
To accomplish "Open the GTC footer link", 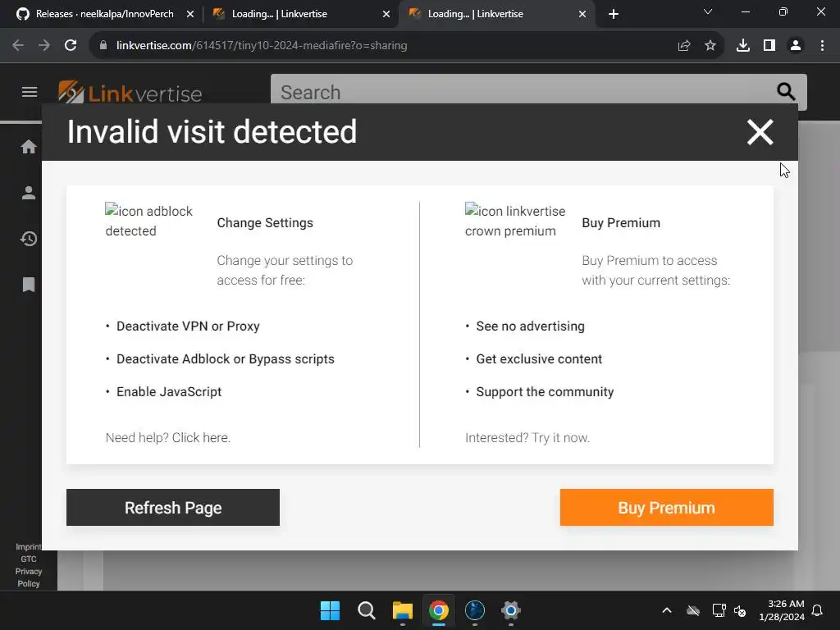I will click(29, 559).
